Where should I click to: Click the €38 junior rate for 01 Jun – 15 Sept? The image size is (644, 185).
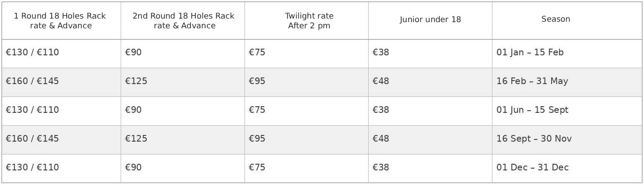tap(381, 110)
